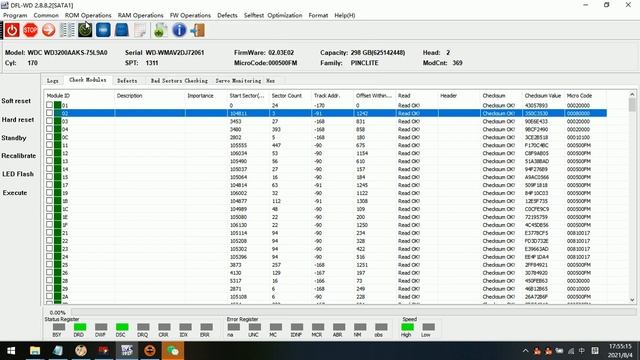Open the FW Operations menu

(x=190, y=15)
